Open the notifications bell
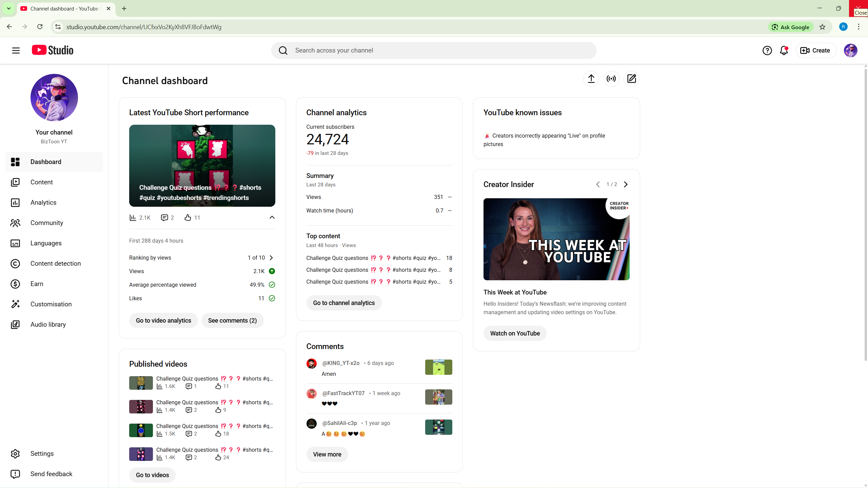Screen dimensions: 868x488 (x=784, y=50)
